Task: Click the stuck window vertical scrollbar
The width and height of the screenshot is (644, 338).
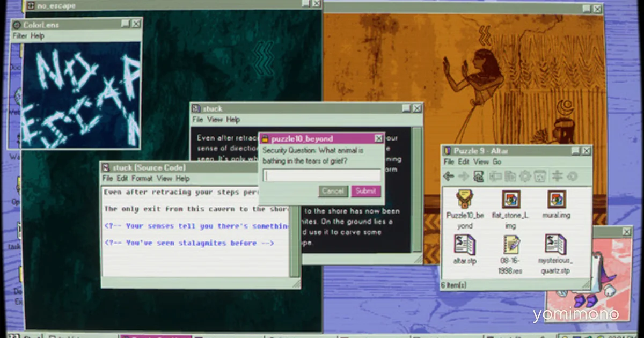Action: pos(416,189)
